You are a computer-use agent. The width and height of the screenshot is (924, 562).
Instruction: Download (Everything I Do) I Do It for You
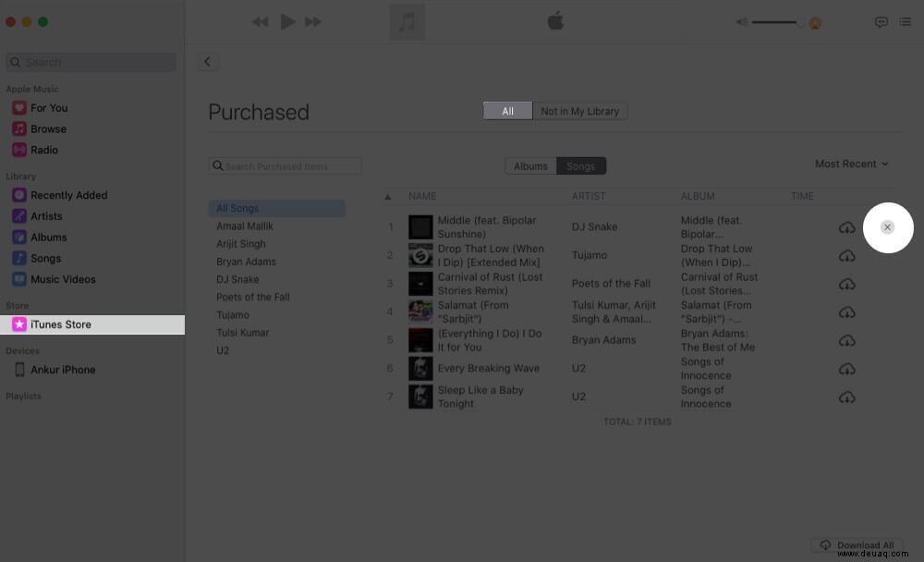(x=846, y=340)
